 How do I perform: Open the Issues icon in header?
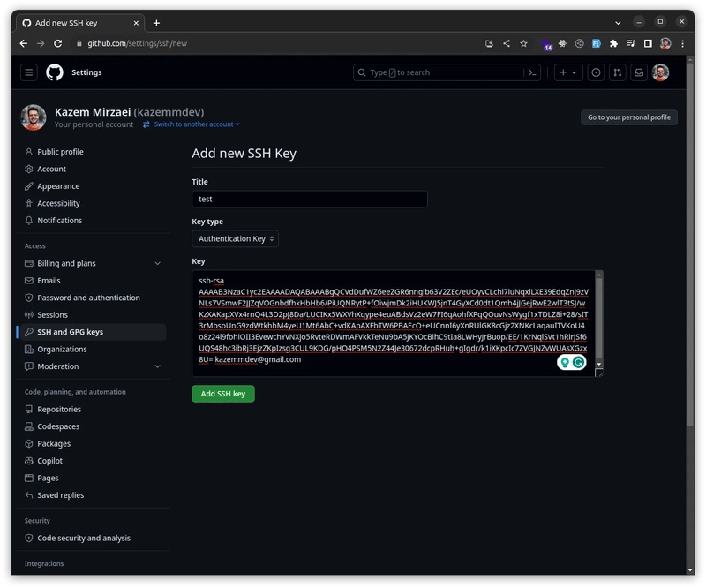point(596,72)
